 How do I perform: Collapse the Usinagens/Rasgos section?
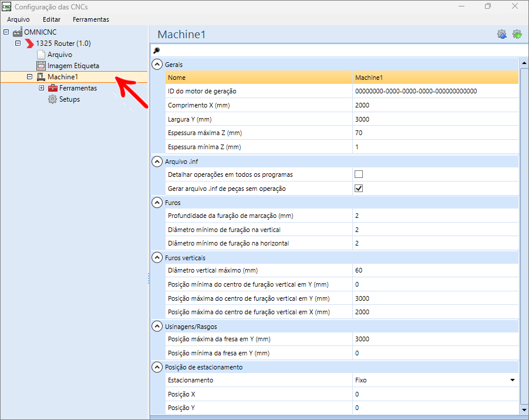pyautogui.click(x=157, y=327)
